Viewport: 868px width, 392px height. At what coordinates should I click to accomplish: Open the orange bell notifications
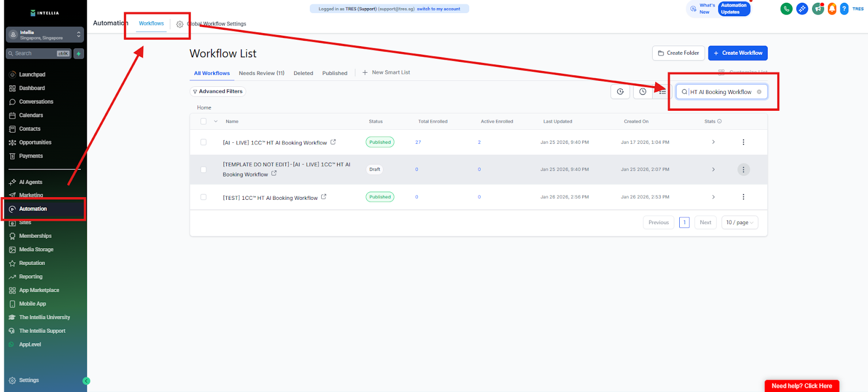pyautogui.click(x=832, y=9)
